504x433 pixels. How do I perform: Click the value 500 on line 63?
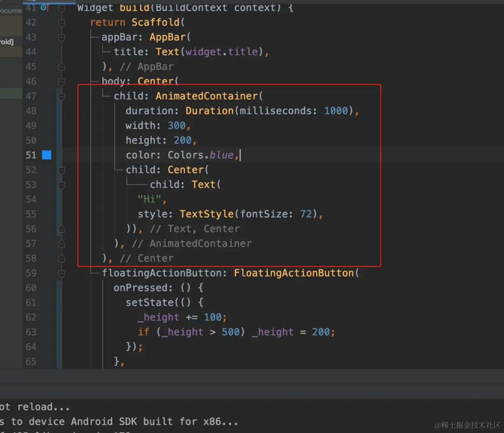231,332
